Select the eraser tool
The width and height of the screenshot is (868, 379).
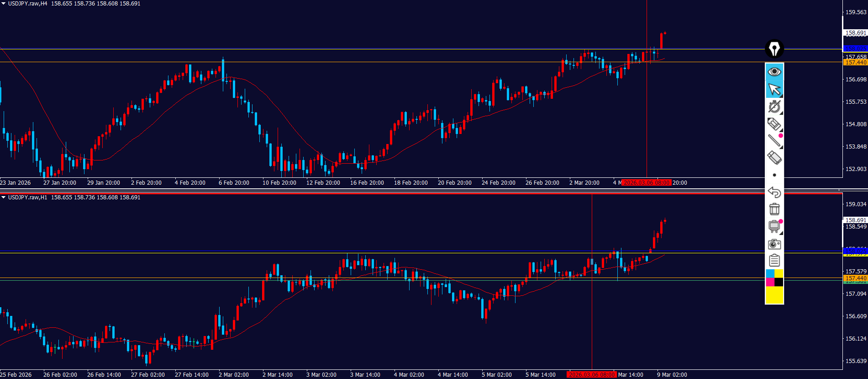[x=774, y=158]
